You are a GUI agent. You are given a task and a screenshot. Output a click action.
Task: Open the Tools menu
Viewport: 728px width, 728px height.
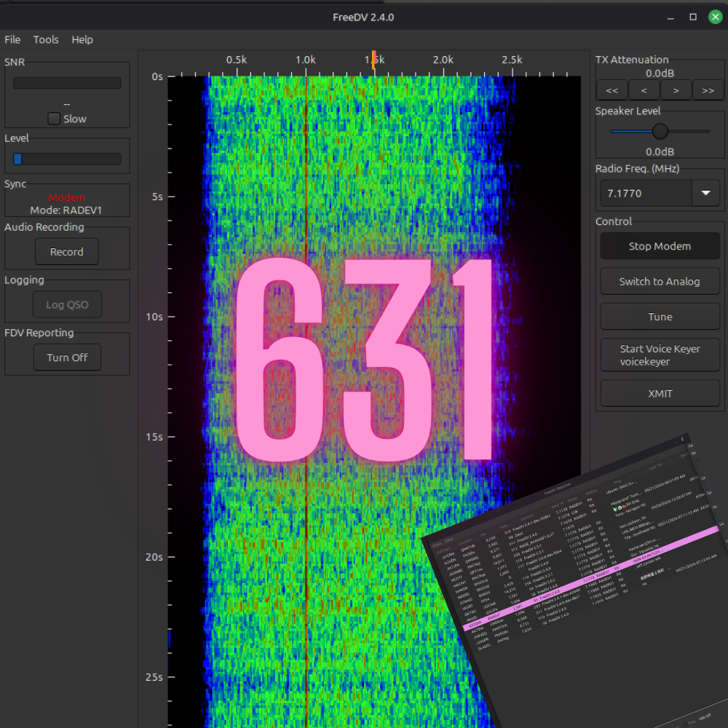[x=46, y=39]
